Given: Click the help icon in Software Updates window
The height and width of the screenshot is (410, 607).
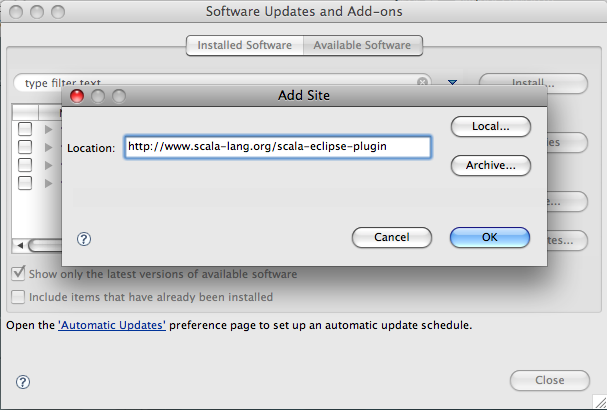Looking at the screenshot, I should pos(23,381).
